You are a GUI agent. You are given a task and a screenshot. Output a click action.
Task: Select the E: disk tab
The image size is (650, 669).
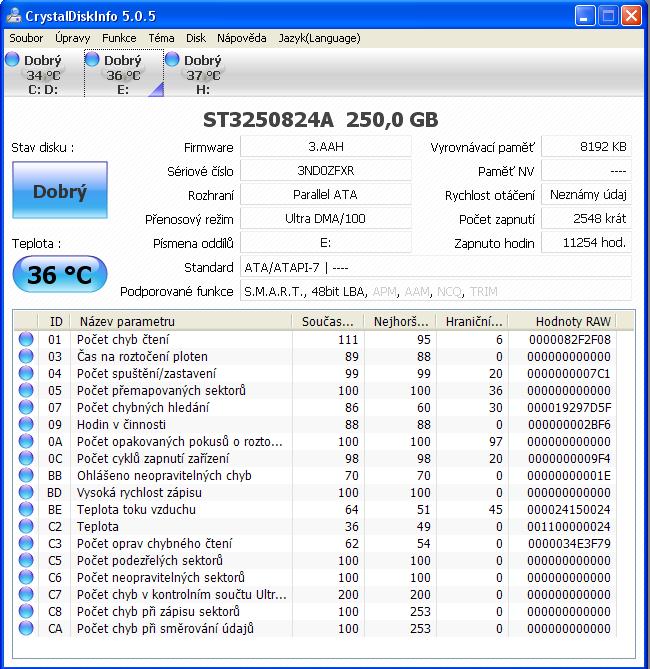pyautogui.click(x=123, y=73)
